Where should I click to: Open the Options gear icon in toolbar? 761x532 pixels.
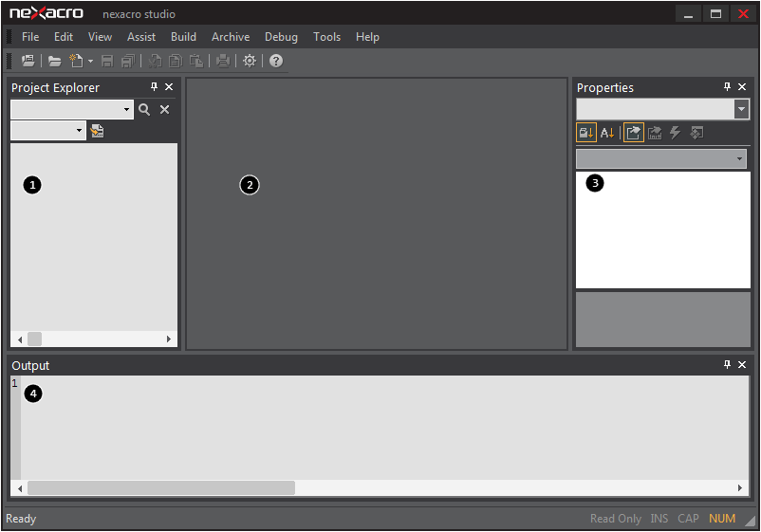coord(250,61)
